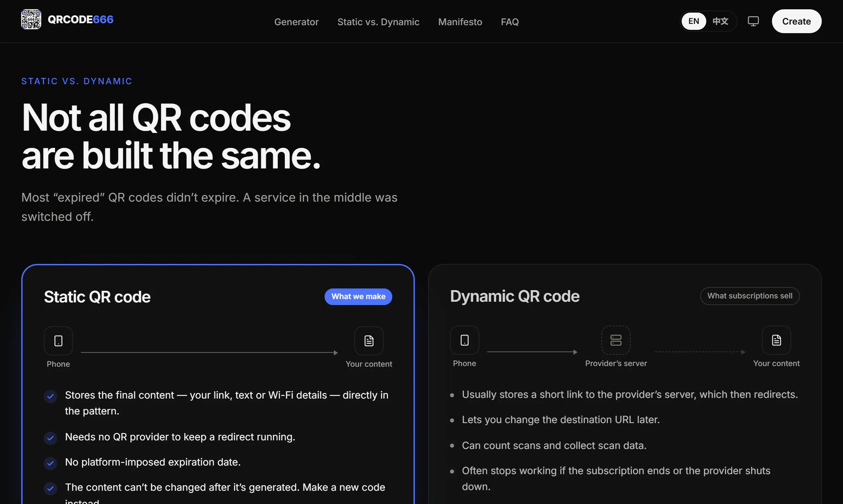The height and width of the screenshot is (504, 843).
Task: Click the QRCODE666 brand name link
Action: pos(81,20)
